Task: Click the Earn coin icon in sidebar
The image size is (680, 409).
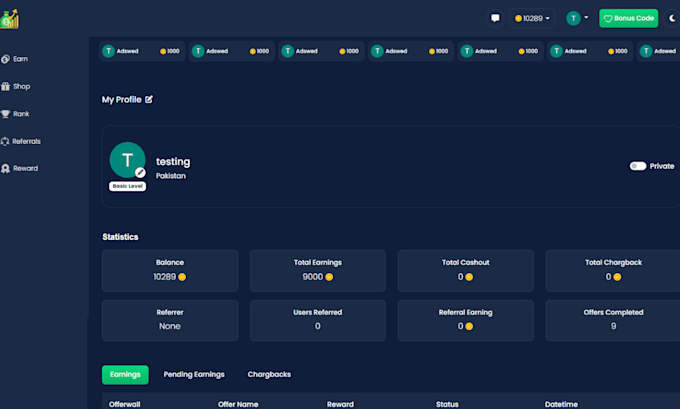Action: 5,59
